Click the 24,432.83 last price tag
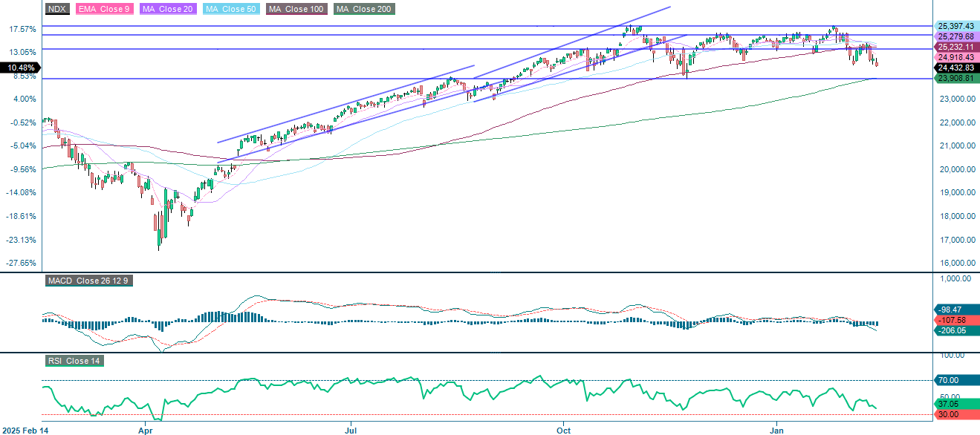Screen dimensions: 980x435 [x=955, y=68]
